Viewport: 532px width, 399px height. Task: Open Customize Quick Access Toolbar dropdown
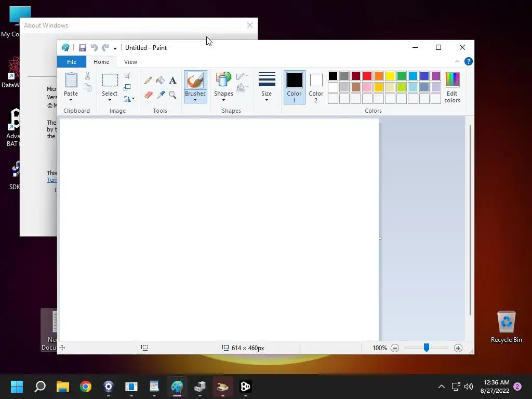(115, 48)
